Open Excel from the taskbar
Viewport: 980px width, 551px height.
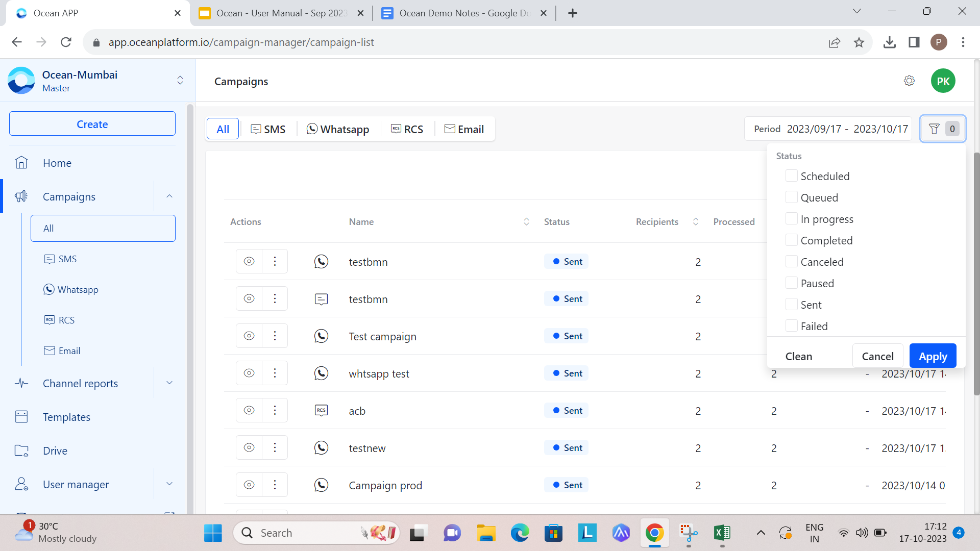click(x=722, y=533)
